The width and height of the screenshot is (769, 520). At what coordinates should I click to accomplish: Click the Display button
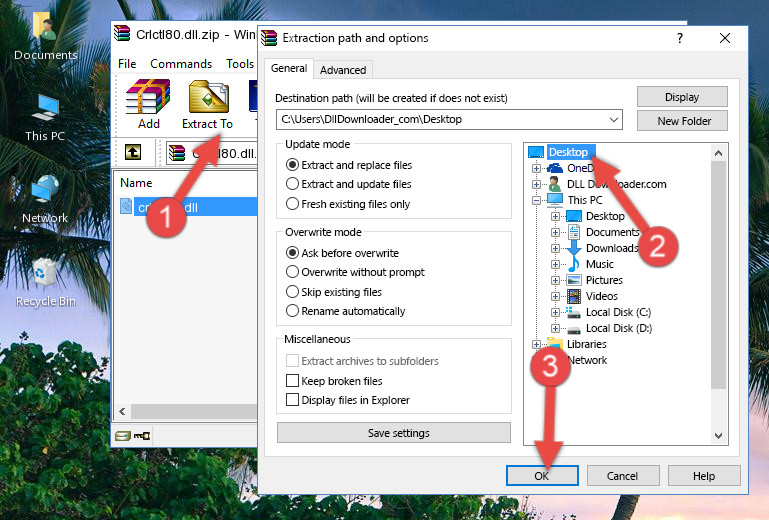click(x=682, y=97)
